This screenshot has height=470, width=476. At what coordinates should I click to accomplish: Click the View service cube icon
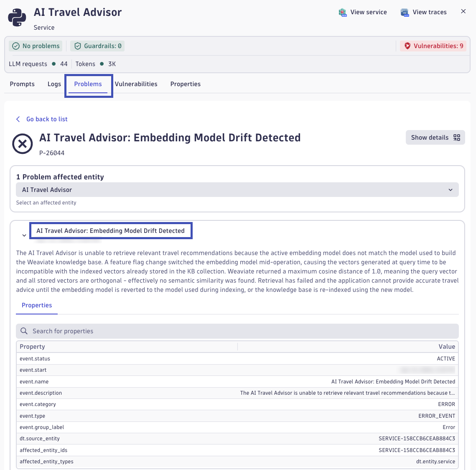tap(343, 13)
